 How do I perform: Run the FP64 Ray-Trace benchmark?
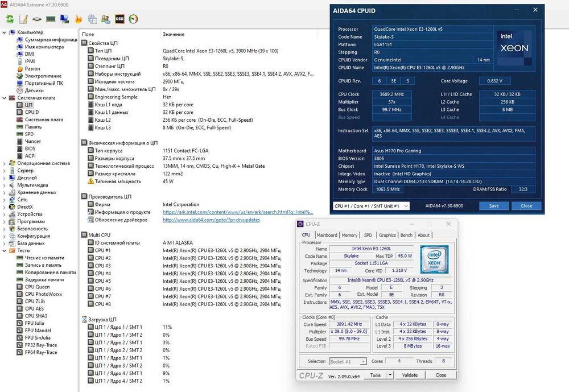[41, 352]
